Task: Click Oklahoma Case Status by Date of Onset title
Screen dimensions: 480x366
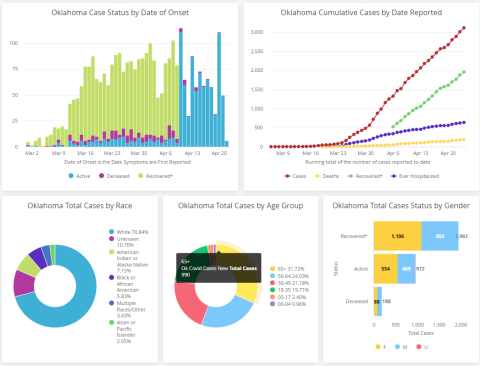Action: point(120,13)
